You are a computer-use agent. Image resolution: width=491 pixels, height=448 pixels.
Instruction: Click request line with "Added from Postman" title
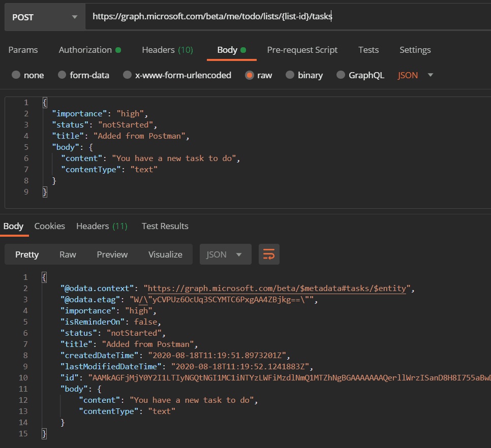[x=120, y=136]
